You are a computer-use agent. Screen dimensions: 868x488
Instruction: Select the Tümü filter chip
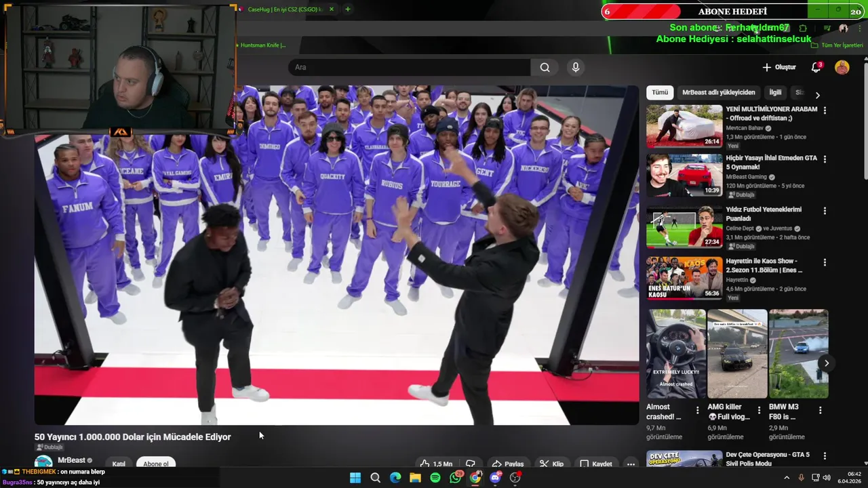660,92
